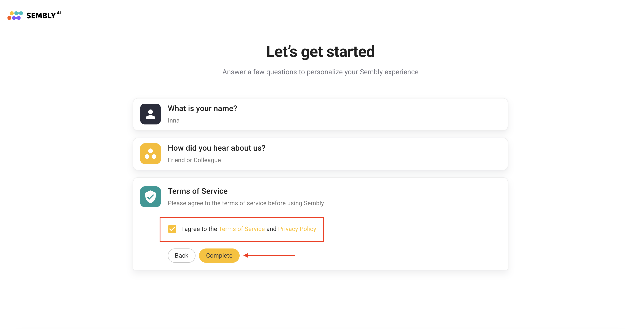Viewport: 644px width, 329px height.
Task: Click the dark person name icon
Action: pyautogui.click(x=150, y=114)
